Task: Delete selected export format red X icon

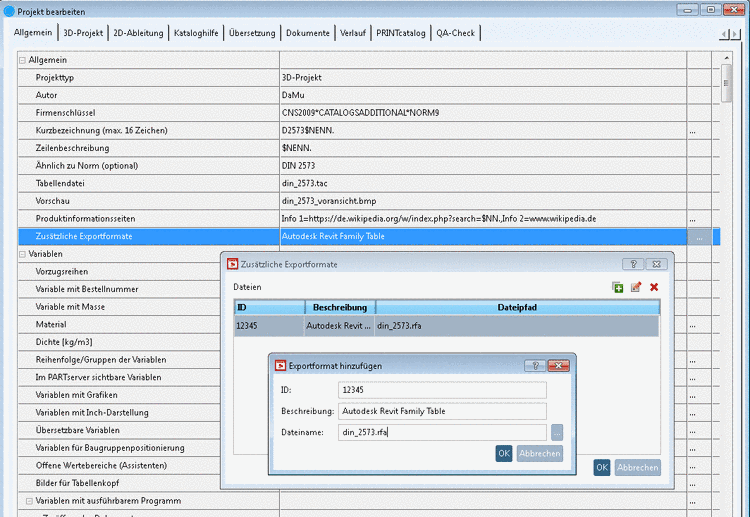Action: point(654,287)
